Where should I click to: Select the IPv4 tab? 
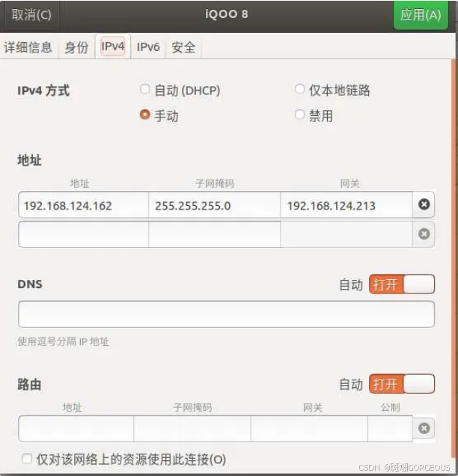coord(112,46)
